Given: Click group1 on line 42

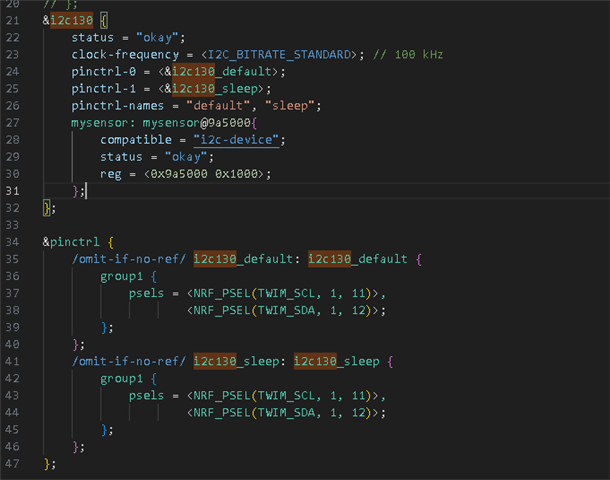Looking at the screenshot, I should click(x=121, y=378).
